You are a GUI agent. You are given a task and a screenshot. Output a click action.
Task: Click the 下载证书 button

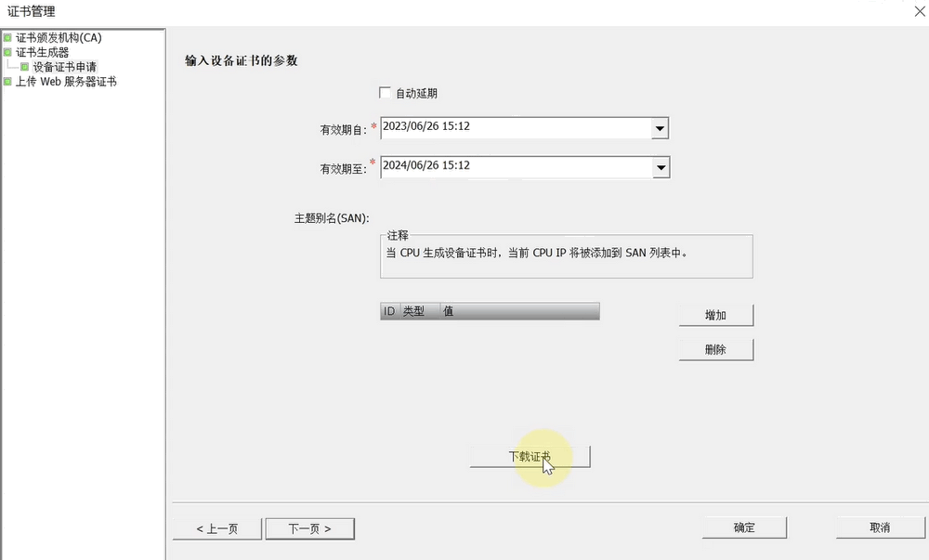click(530, 457)
